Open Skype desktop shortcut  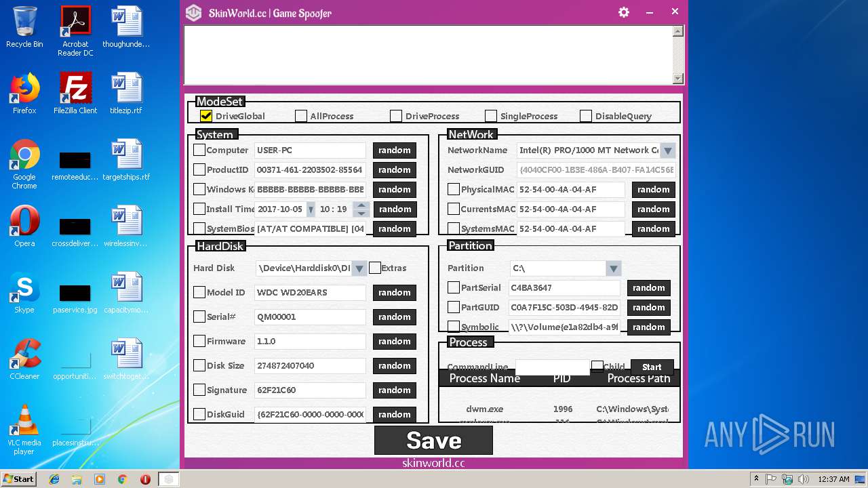(24, 293)
